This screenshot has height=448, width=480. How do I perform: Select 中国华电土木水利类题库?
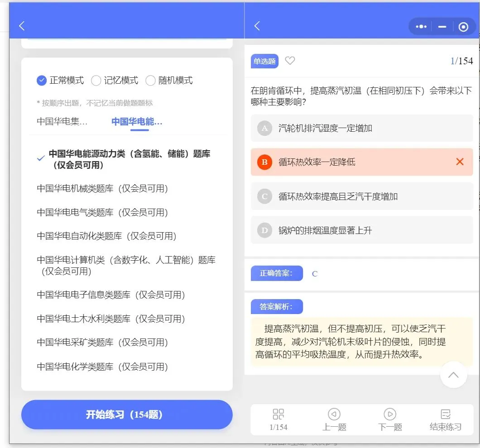(111, 319)
